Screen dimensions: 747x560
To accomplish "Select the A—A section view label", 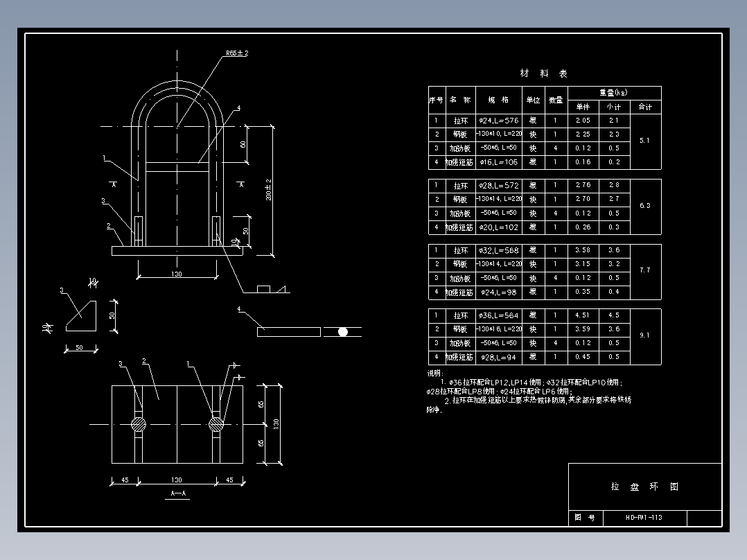I will 178,493.
